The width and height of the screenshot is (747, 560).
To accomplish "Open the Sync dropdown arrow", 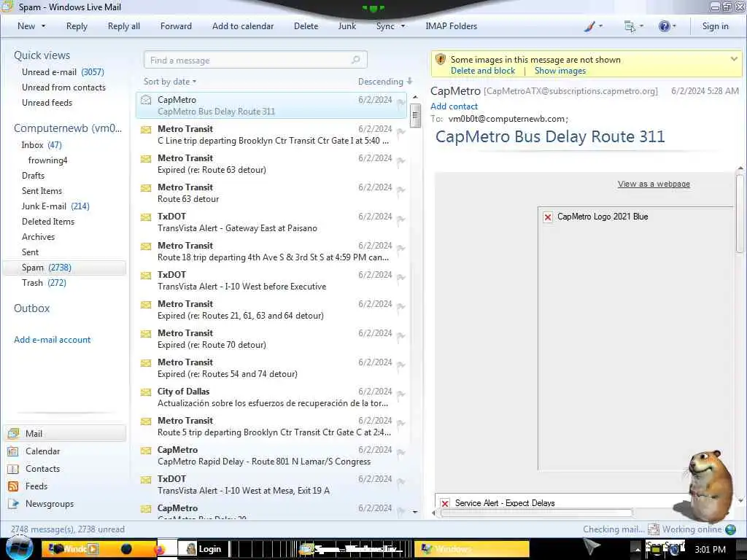I will click(x=403, y=26).
